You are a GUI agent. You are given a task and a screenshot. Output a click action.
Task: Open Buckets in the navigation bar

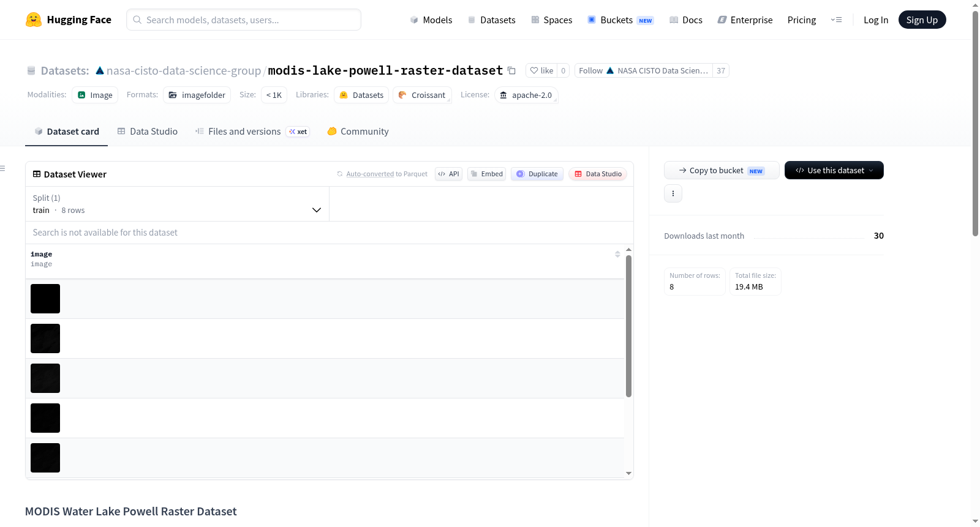620,20
